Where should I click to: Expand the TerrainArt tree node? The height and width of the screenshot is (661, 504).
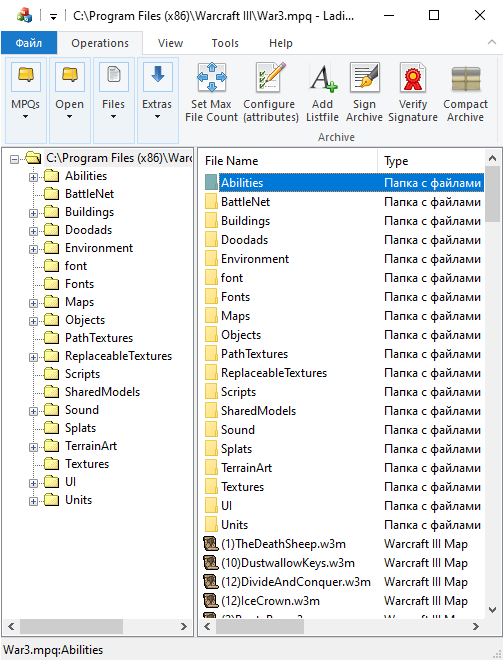[x=33, y=447]
